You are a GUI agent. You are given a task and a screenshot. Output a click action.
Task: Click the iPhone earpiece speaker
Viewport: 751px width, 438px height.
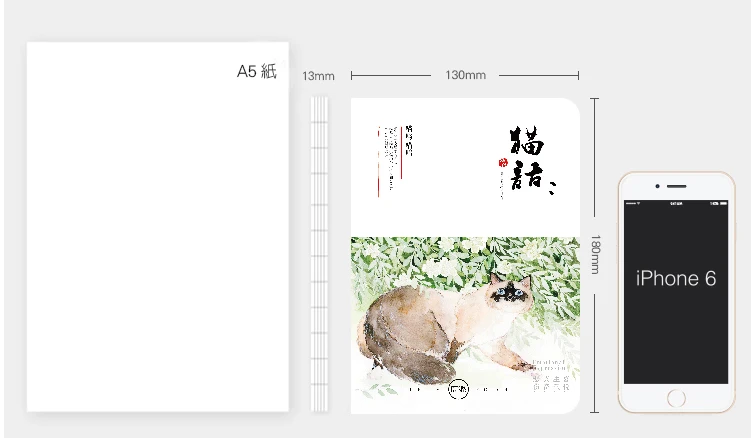tap(676, 186)
